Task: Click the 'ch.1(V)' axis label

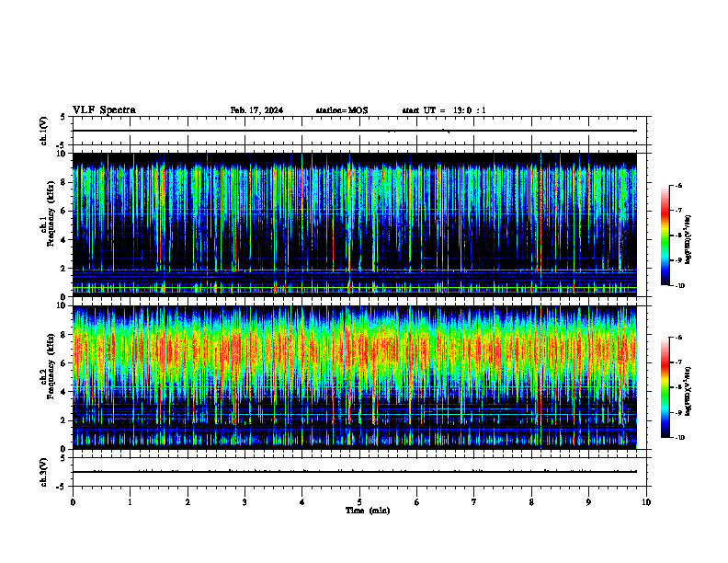Action: coord(44,131)
